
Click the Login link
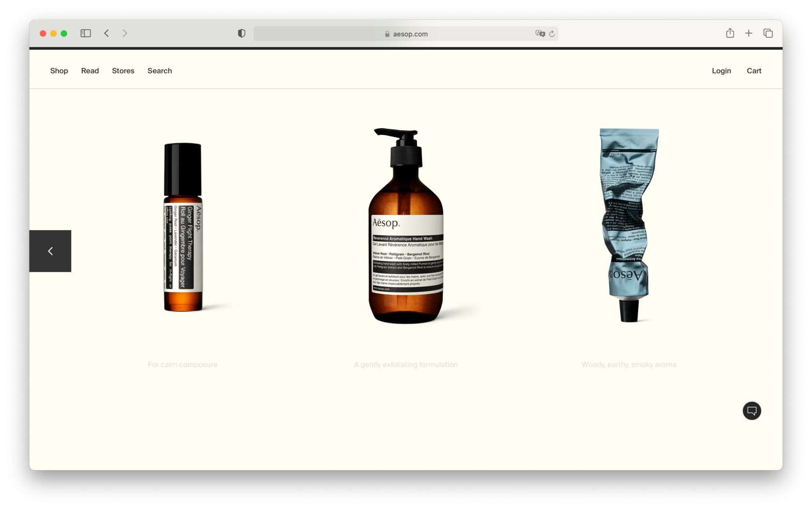[721, 71]
